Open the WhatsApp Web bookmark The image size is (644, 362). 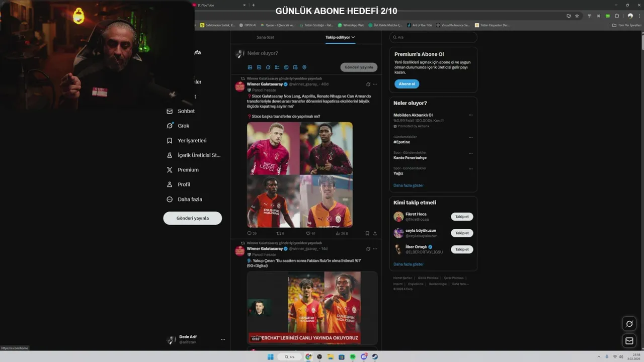click(x=351, y=25)
